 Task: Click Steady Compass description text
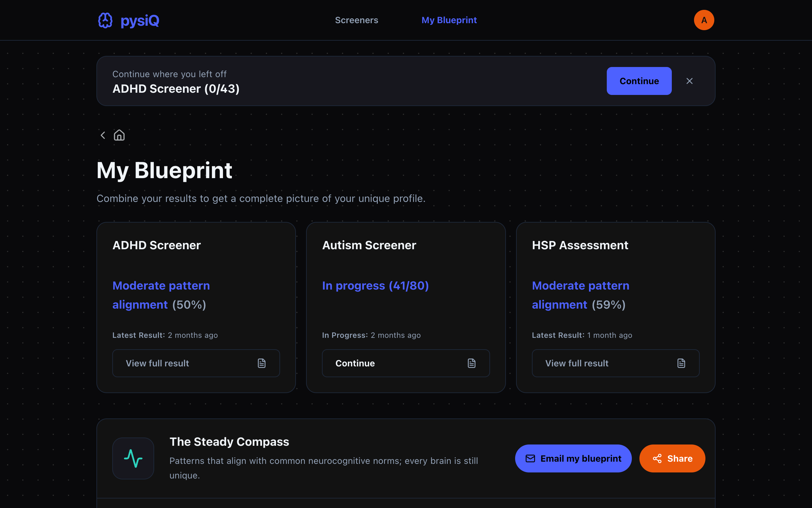[x=324, y=468]
